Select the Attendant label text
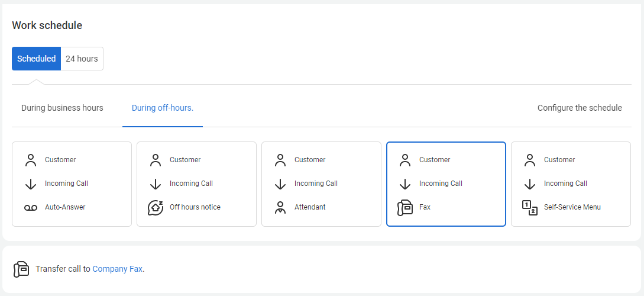Screen dimensions: 644x296 (x=310, y=207)
